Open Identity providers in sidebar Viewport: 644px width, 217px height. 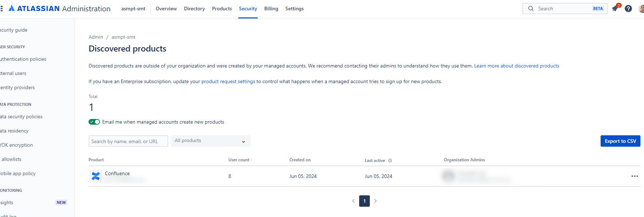(17, 87)
